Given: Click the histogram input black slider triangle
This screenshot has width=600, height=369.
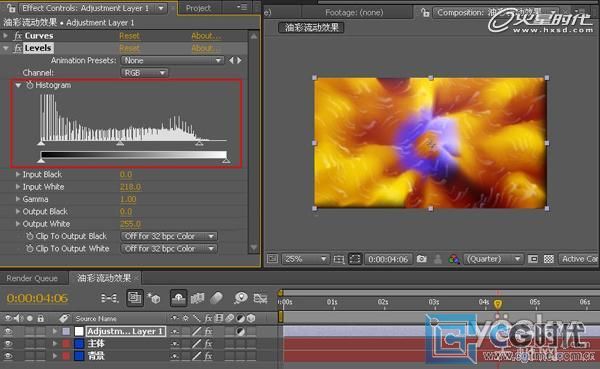Looking at the screenshot, I should click(x=41, y=143).
